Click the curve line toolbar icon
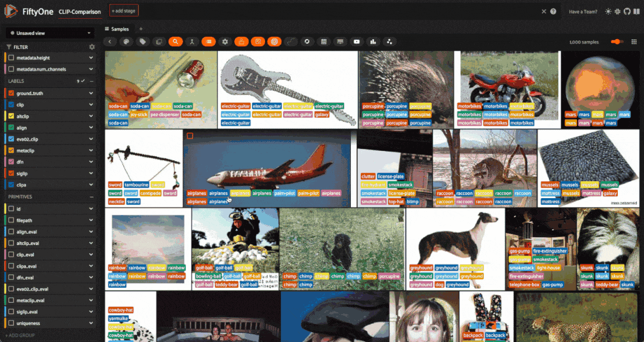644x342 pixels. [x=291, y=42]
